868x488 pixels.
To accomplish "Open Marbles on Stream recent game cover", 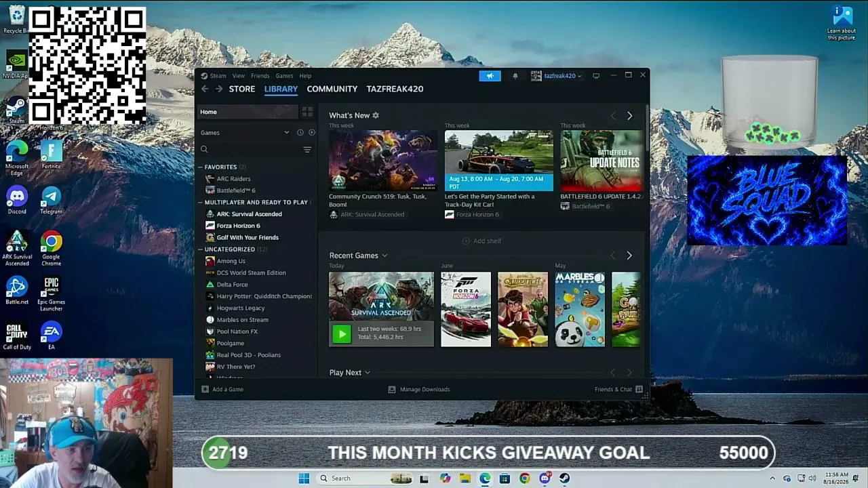I will pos(580,310).
